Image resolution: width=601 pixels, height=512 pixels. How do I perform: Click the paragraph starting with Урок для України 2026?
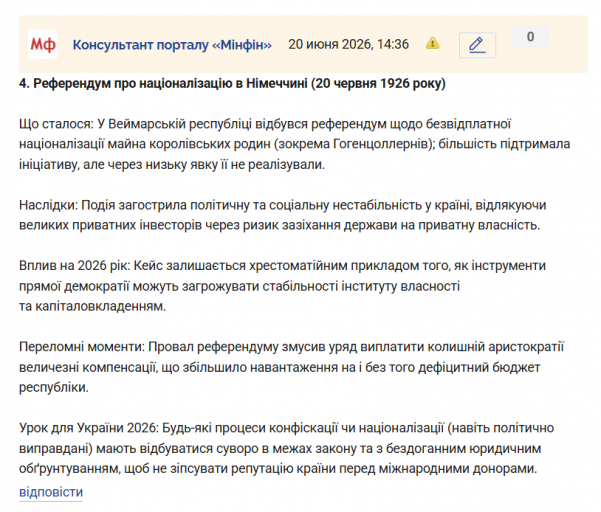click(287, 448)
